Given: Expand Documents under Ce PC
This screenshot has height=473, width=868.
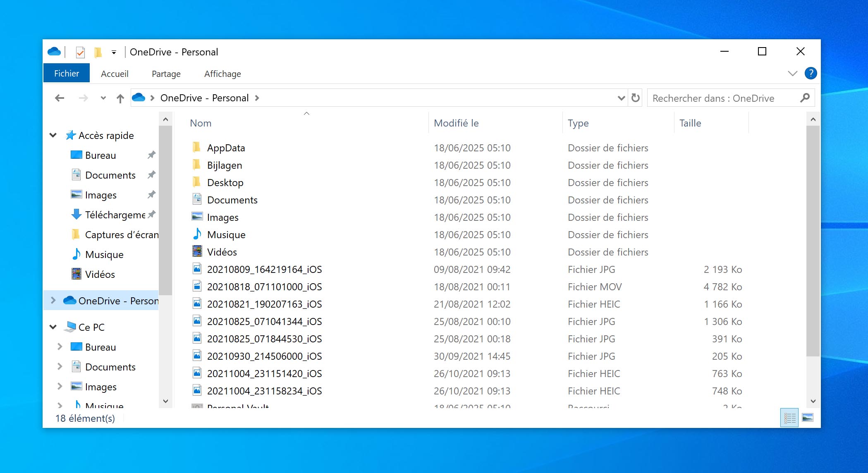Looking at the screenshot, I should tap(60, 367).
